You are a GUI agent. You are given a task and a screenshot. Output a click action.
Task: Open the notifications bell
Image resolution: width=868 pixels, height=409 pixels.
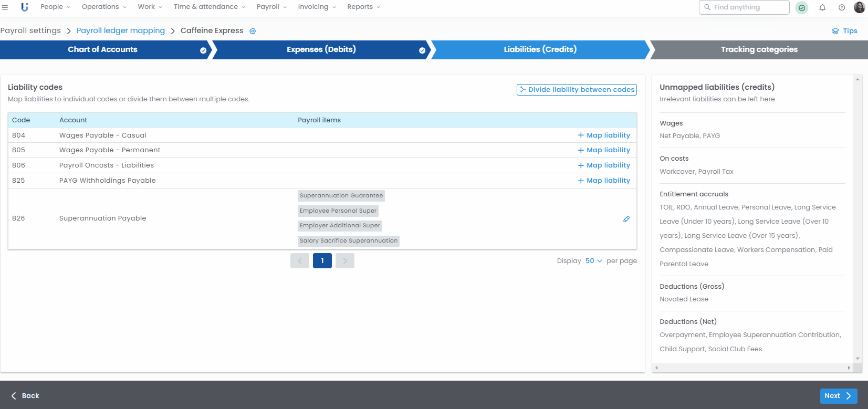pyautogui.click(x=822, y=7)
